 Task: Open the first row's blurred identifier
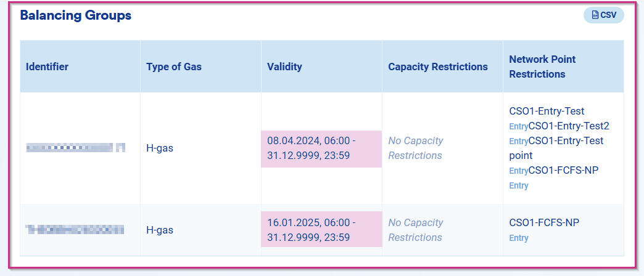75,148
